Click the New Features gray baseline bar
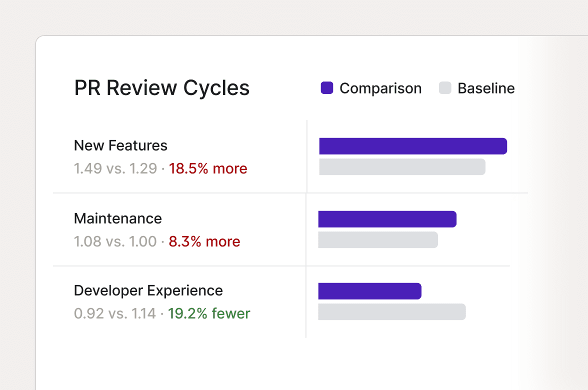Image resolution: width=588 pixels, height=390 pixels. pyautogui.click(x=402, y=167)
